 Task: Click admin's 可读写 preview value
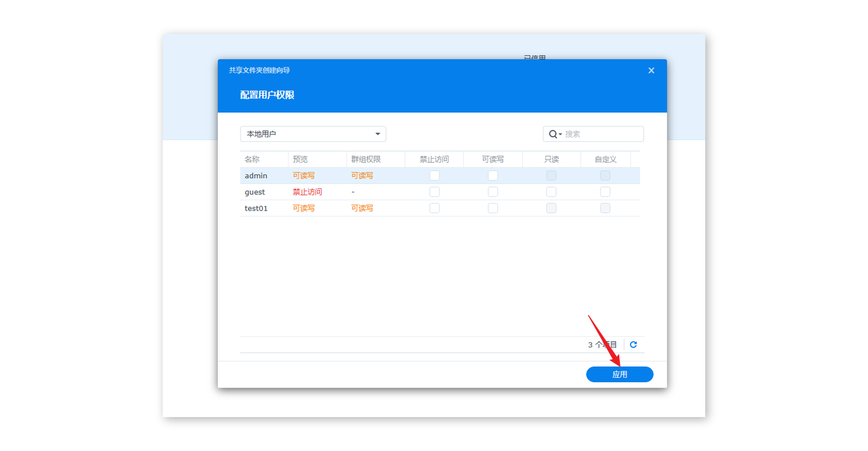click(x=304, y=176)
